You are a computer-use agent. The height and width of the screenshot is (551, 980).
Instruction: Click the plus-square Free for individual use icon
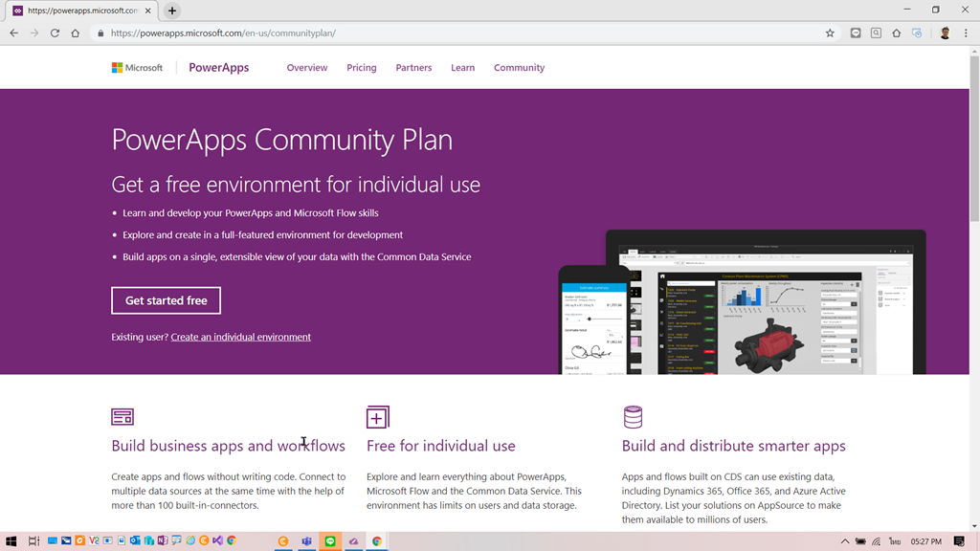click(x=377, y=417)
